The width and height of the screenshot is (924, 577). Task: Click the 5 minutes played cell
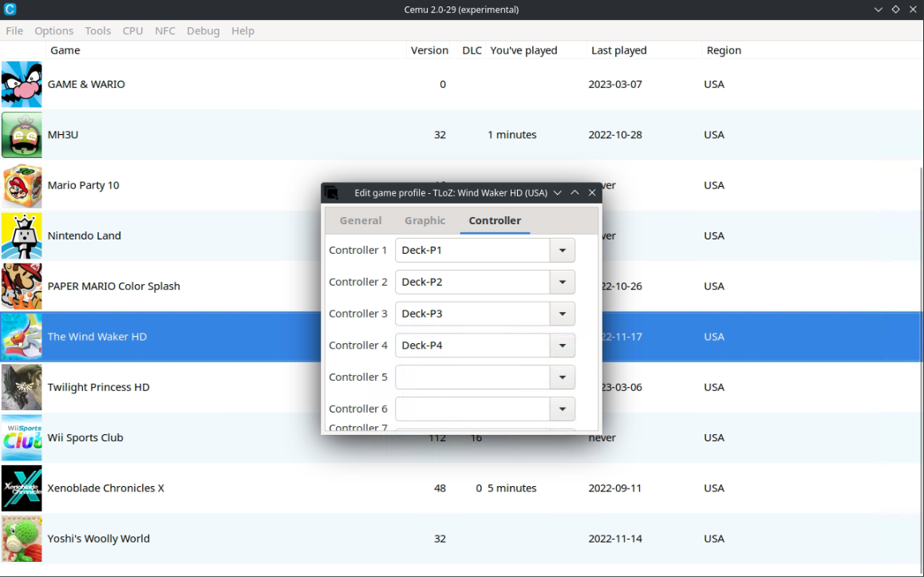click(x=512, y=488)
